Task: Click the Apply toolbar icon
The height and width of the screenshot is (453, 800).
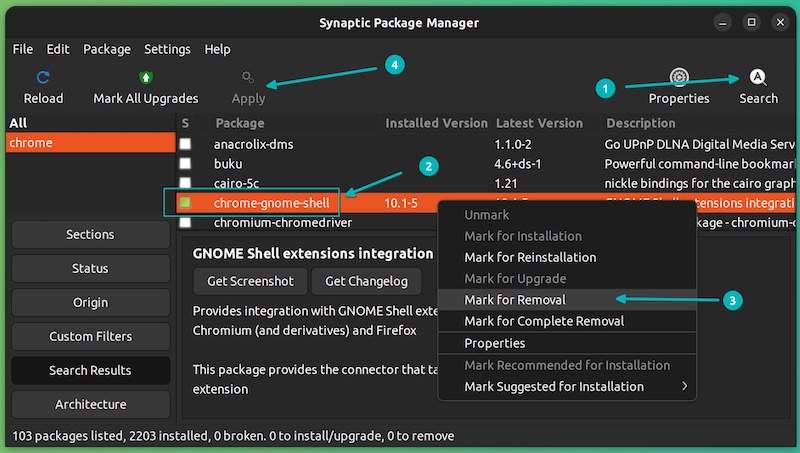Action: tap(248, 77)
